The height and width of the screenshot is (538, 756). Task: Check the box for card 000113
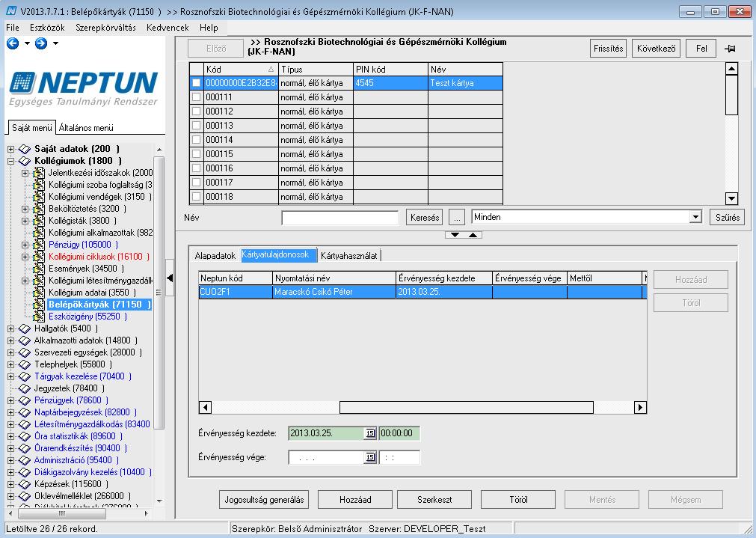196,126
